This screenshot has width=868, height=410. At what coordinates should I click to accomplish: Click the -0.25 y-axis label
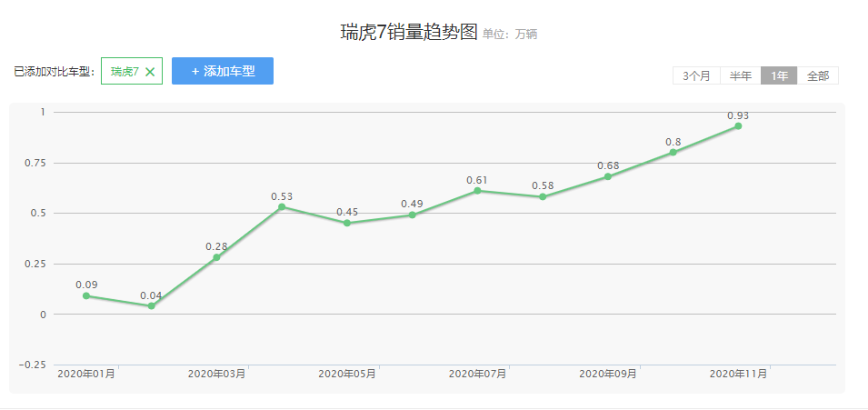tap(33, 365)
